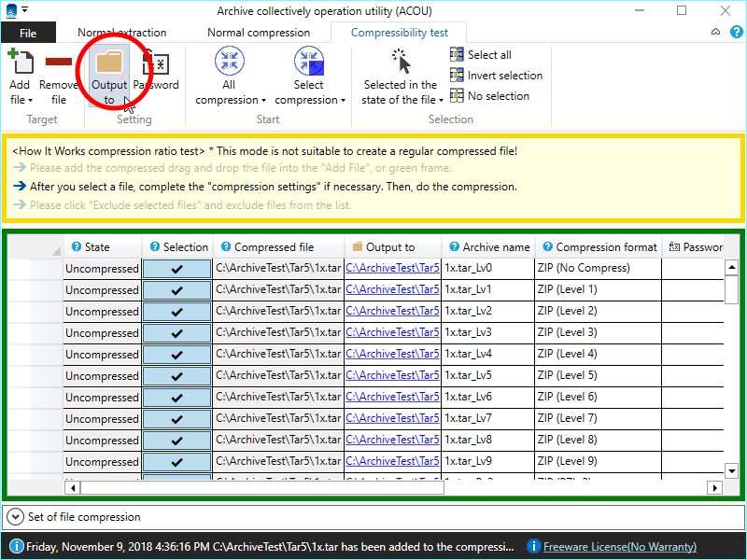
Task: Open the Freeware License (No Warranty) link
Action: pyautogui.click(x=619, y=547)
